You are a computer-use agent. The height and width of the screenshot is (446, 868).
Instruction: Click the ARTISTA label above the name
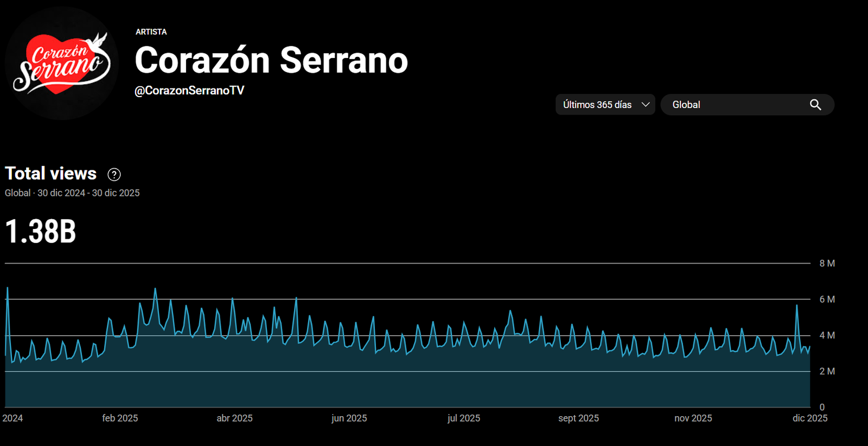151,32
